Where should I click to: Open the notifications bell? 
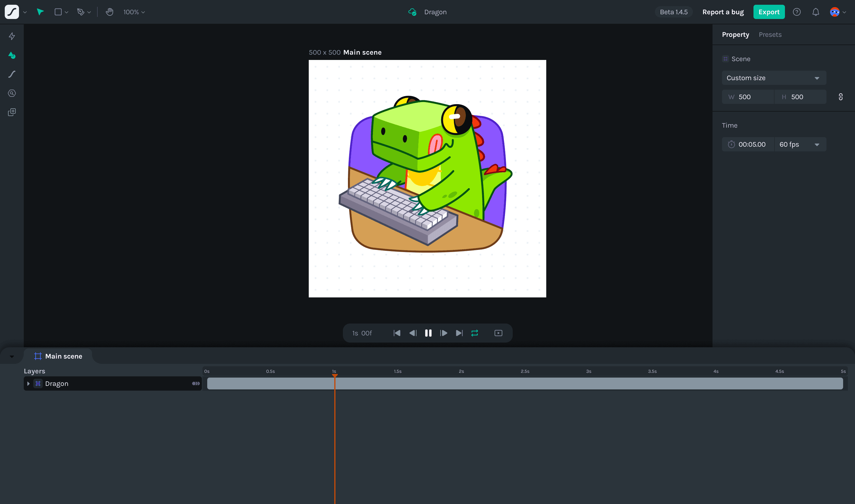pyautogui.click(x=815, y=12)
